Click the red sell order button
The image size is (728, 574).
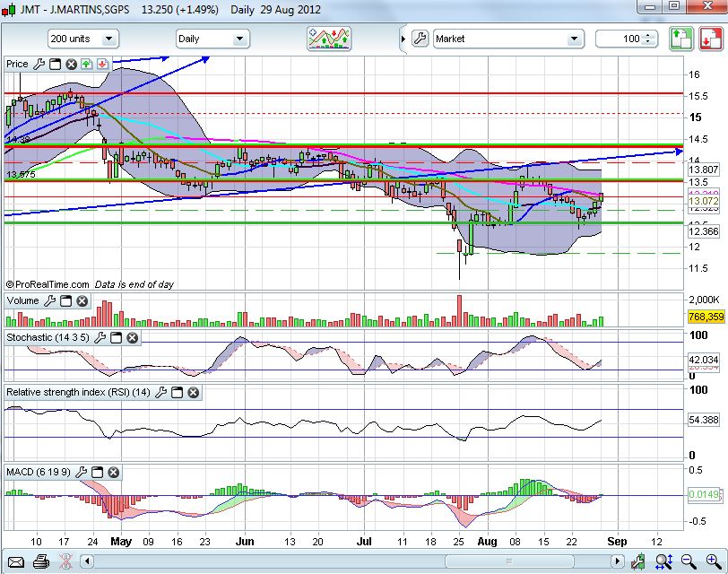(x=711, y=39)
